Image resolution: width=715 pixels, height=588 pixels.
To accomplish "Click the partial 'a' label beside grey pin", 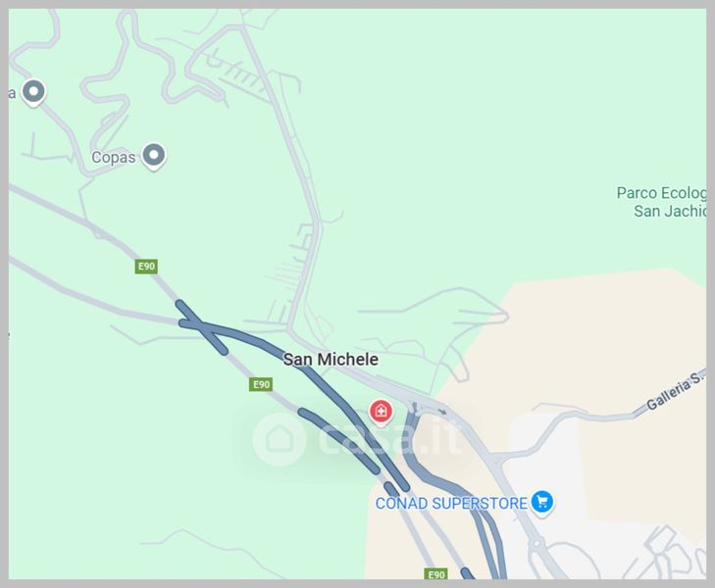I will tap(13, 93).
